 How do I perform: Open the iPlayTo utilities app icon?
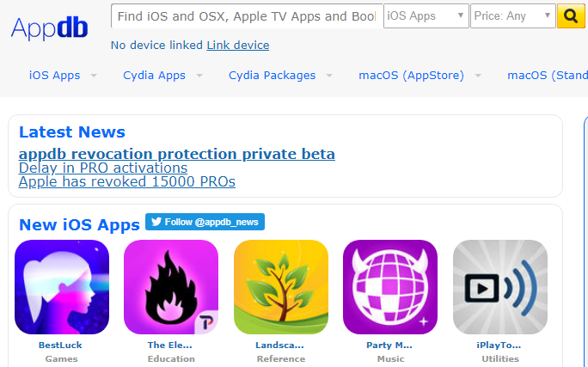tap(499, 287)
